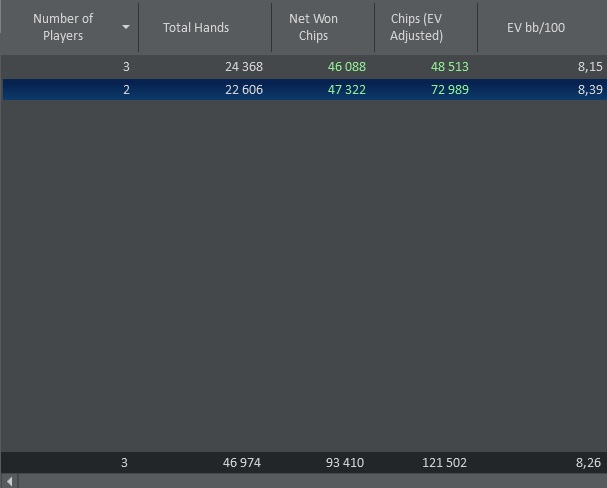Click the sort arrow in Number of Players header

[x=125, y=27]
